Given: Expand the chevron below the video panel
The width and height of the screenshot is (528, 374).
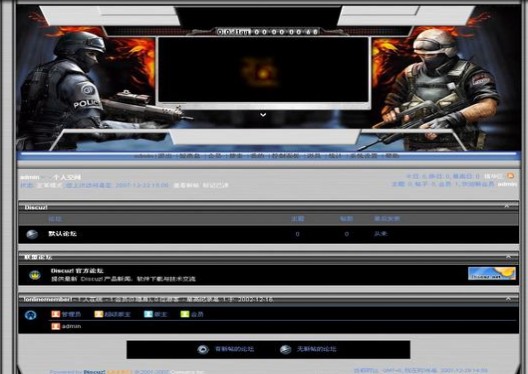Looking at the screenshot, I should click(263, 115).
